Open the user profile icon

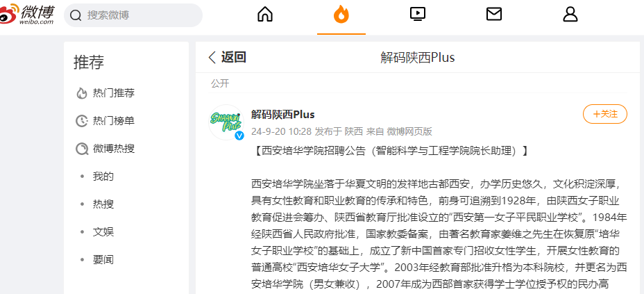click(570, 15)
